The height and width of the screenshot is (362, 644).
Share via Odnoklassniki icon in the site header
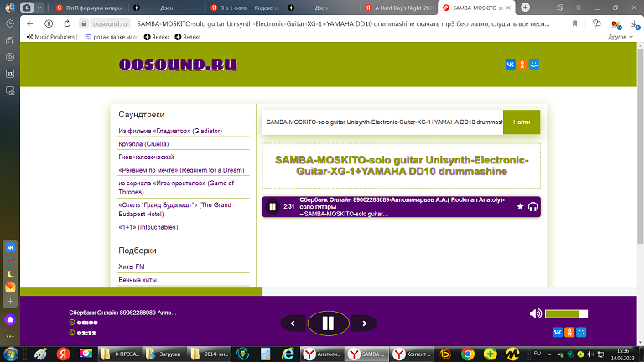point(522,65)
